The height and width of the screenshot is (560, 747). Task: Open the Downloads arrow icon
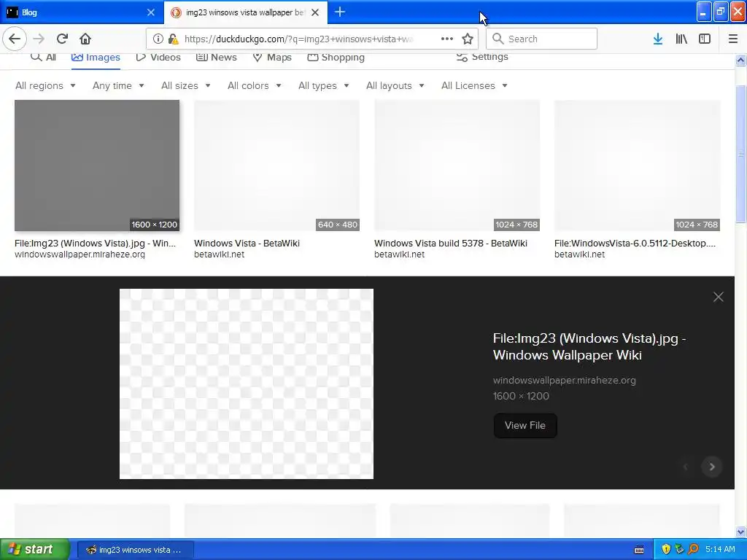[x=658, y=39]
